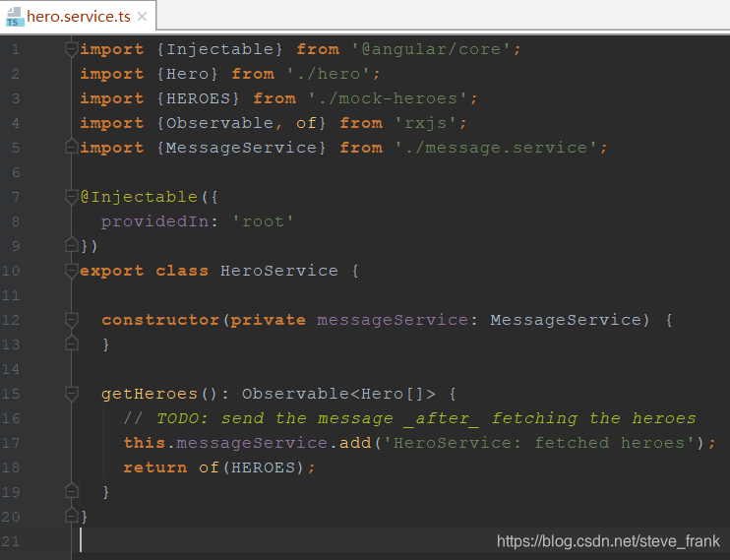Click the providedIn property name
Screen dimensions: 730x560
point(154,221)
